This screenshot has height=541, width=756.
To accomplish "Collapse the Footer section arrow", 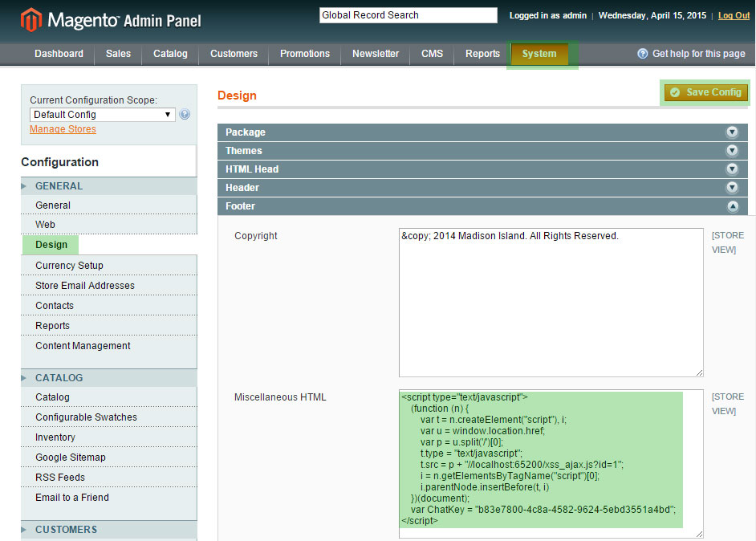I will (733, 206).
